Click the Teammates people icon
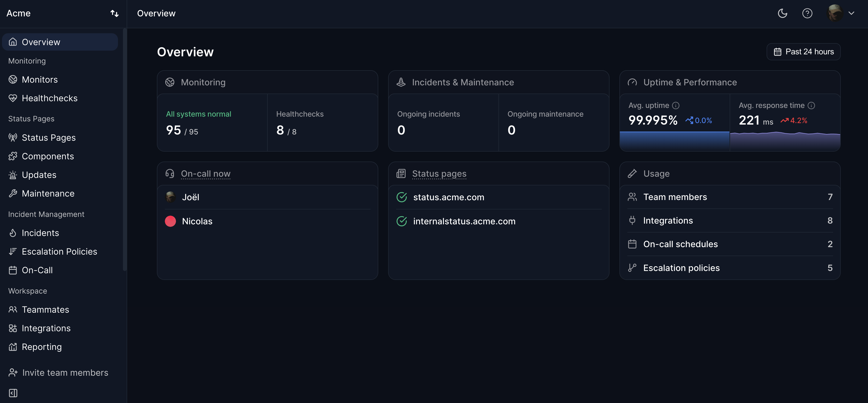 [13, 310]
